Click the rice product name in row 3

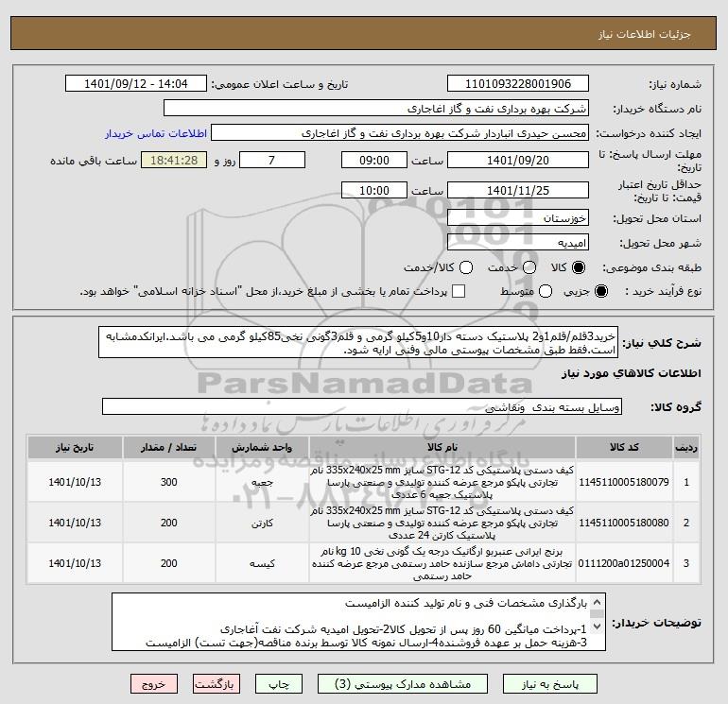442,563
